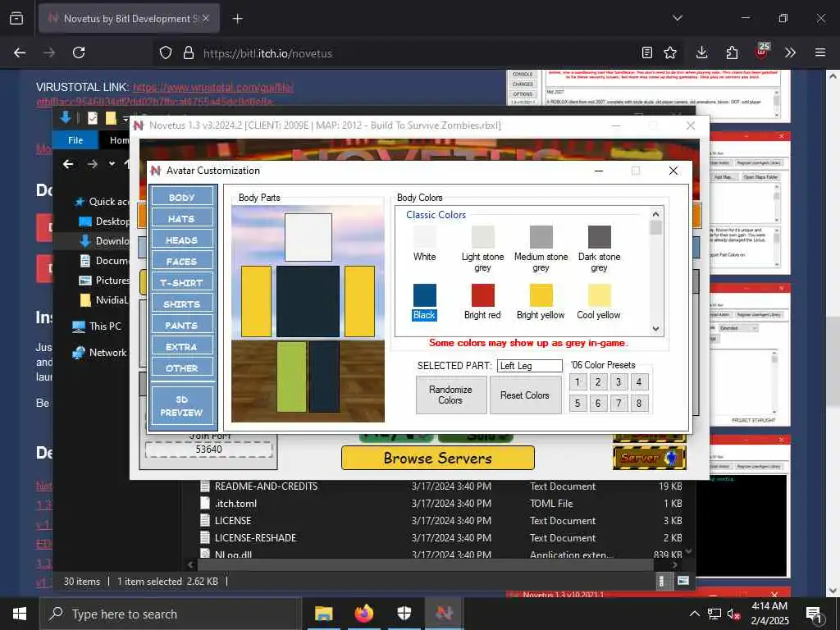Pick the Dark stone grey swatch
The image size is (840, 630).
(600, 236)
